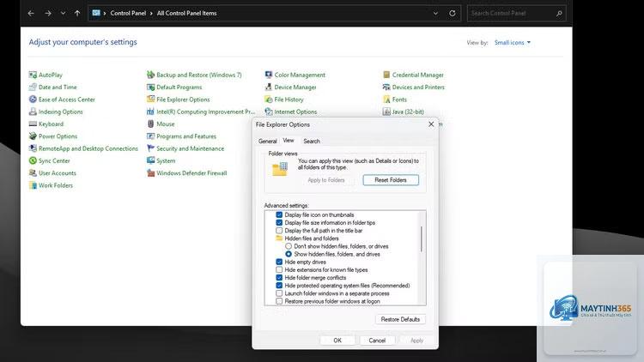Open Backup and Restore (Windows 7) icon

(151, 75)
